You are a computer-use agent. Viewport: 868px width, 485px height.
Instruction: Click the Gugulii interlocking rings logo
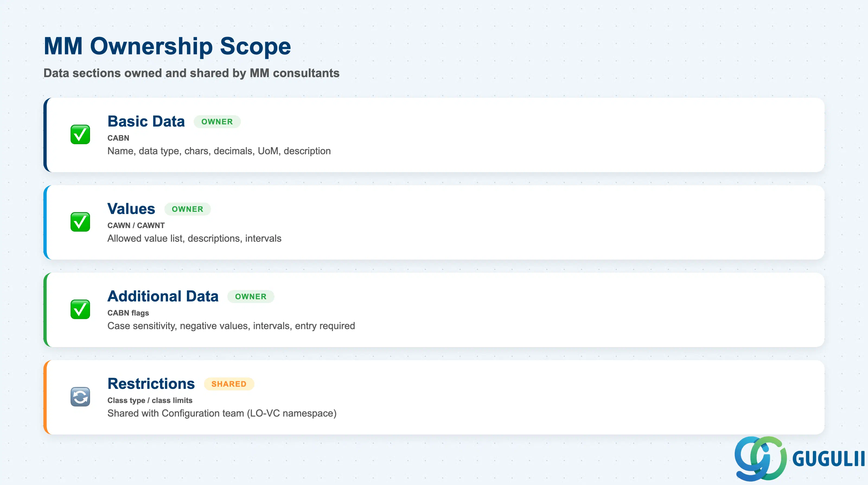point(760,459)
